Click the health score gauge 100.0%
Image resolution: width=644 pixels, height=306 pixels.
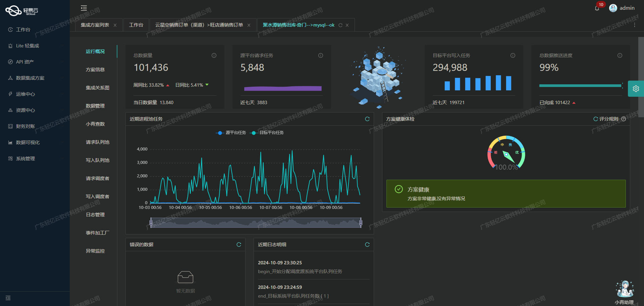tap(506, 153)
